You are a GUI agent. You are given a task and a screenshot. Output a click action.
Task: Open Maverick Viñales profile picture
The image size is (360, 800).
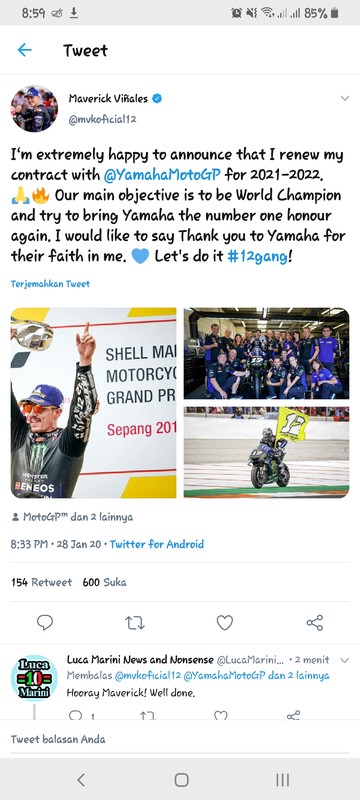[x=34, y=109]
